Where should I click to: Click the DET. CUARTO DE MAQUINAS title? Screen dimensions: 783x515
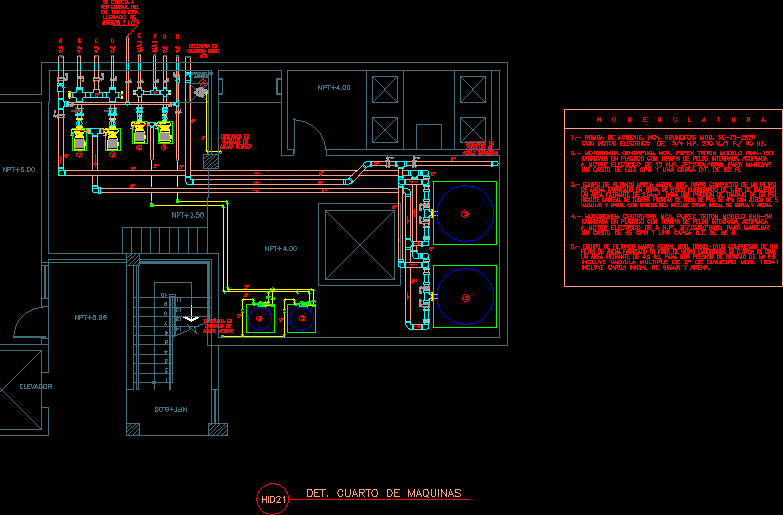pos(384,493)
